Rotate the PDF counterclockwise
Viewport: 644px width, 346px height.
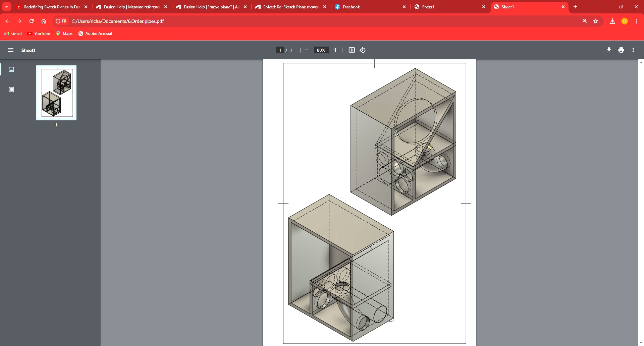tap(363, 50)
